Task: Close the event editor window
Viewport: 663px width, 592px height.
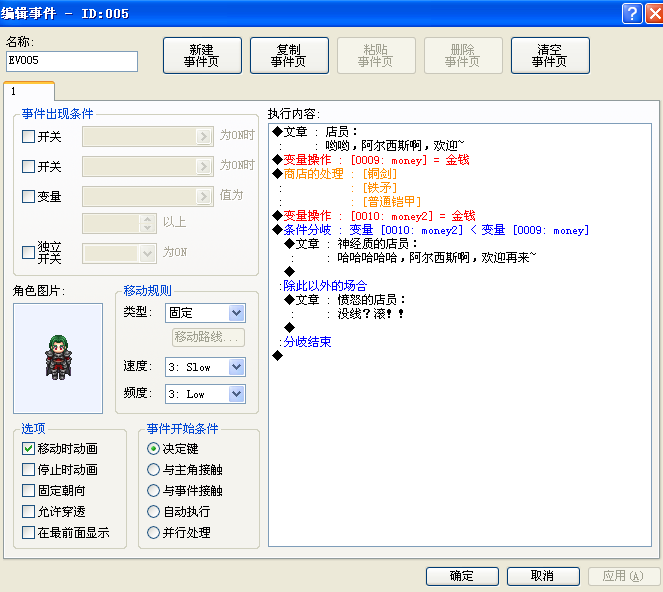Action: [x=655, y=14]
